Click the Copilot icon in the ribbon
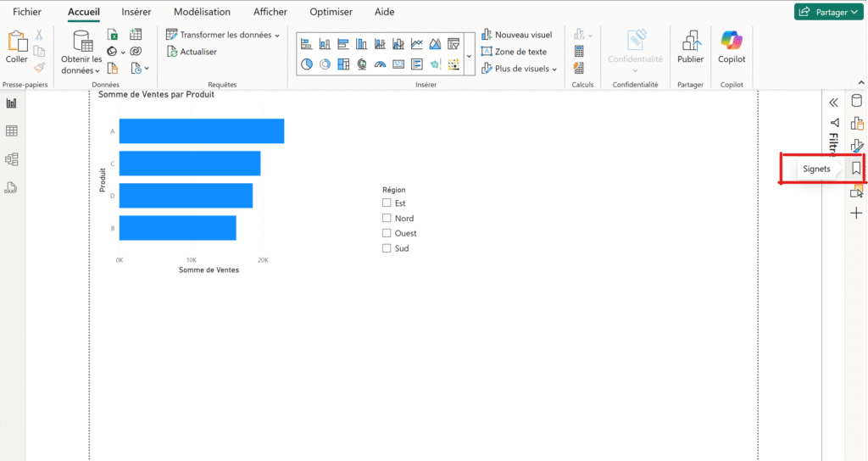 coord(731,41)
